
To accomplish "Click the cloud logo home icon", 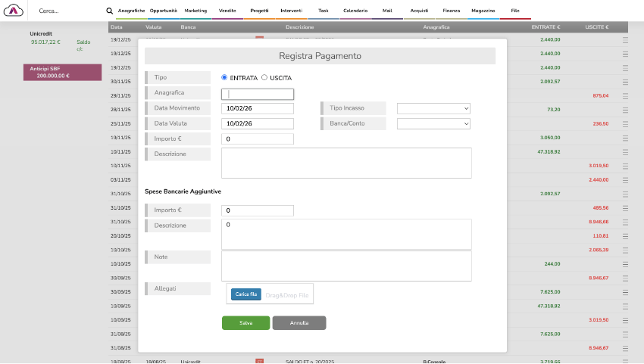I will [14, 11].
